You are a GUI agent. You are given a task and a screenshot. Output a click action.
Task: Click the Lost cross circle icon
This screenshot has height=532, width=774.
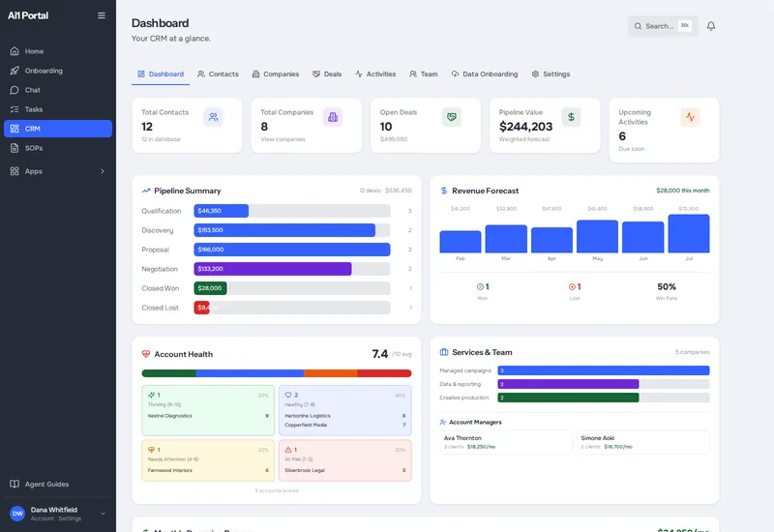coord(572,286)
